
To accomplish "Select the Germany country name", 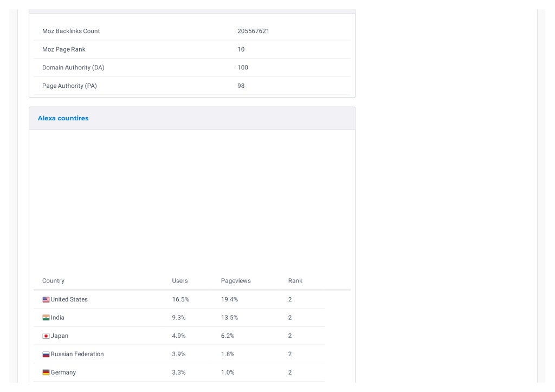I will point(63,372).
